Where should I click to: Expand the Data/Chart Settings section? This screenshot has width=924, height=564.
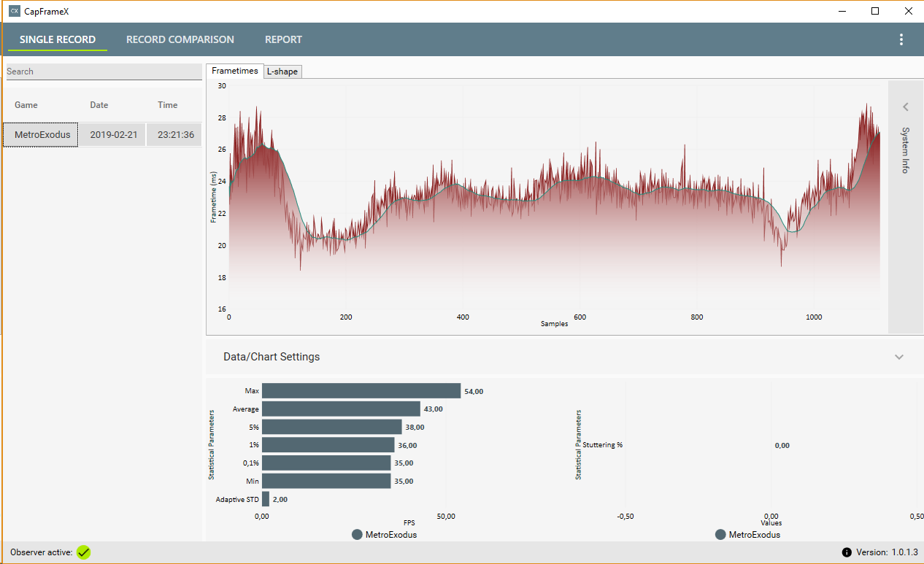899,357
